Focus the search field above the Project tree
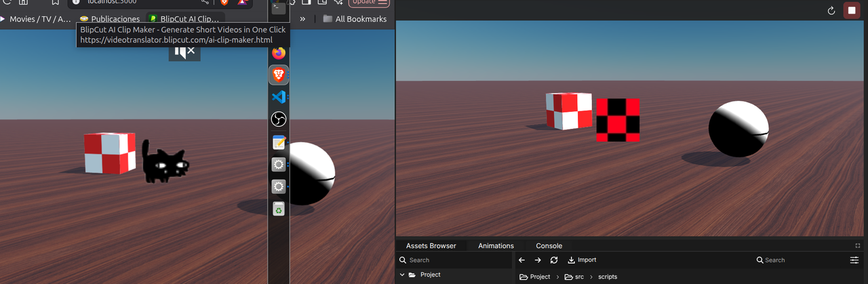The image size is (868, 284). click(454, 260)
